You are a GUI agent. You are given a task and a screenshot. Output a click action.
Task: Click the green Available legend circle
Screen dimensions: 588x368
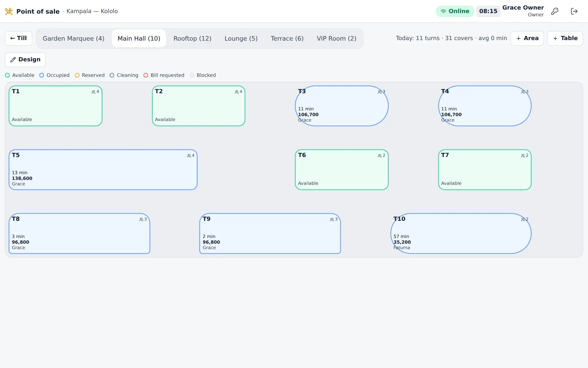point(7,75)
